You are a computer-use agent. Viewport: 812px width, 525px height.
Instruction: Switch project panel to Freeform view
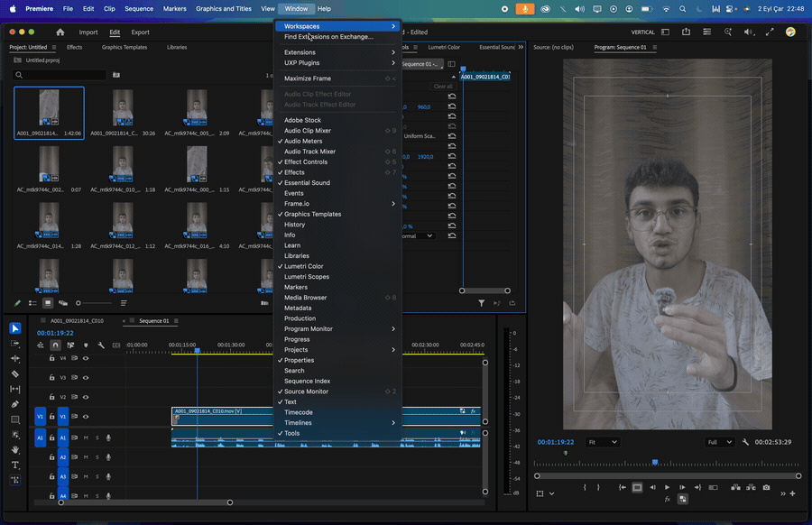tap(63, 303)
